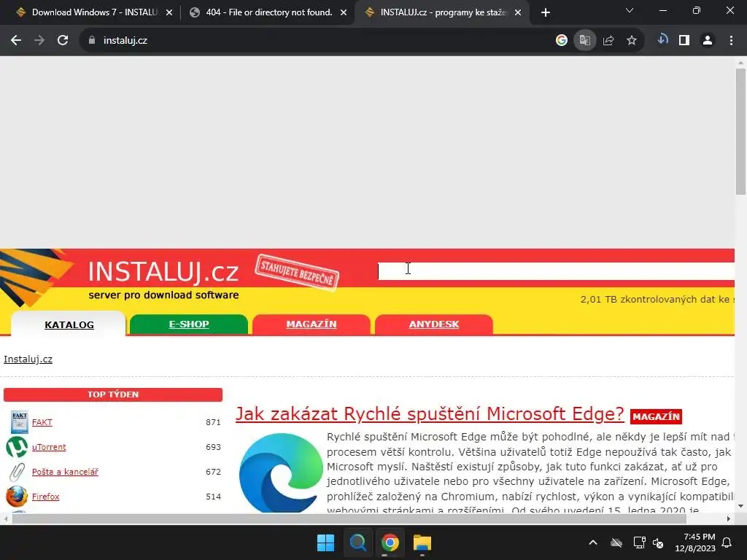This screenshot has height=560, width=747.
Task: Bookmark this page with the star icon
Action: pyautogui.click(x=631, y=41)
